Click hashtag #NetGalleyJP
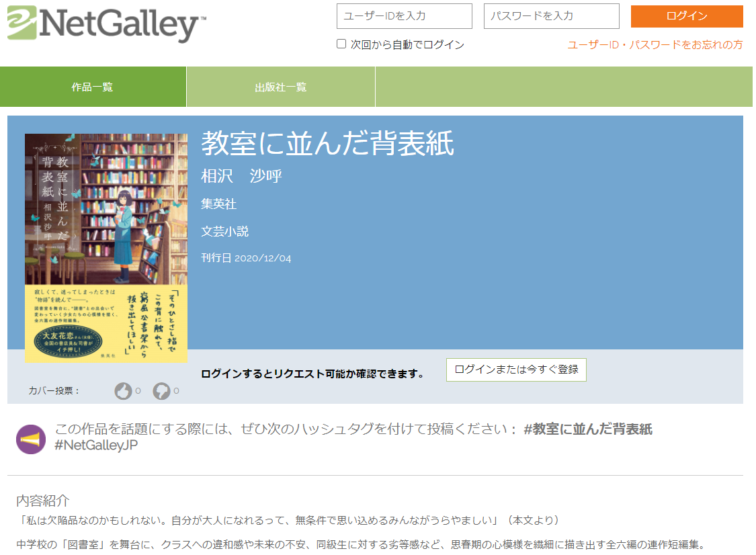This screenshot has height=555, width=756. point(96,445)
